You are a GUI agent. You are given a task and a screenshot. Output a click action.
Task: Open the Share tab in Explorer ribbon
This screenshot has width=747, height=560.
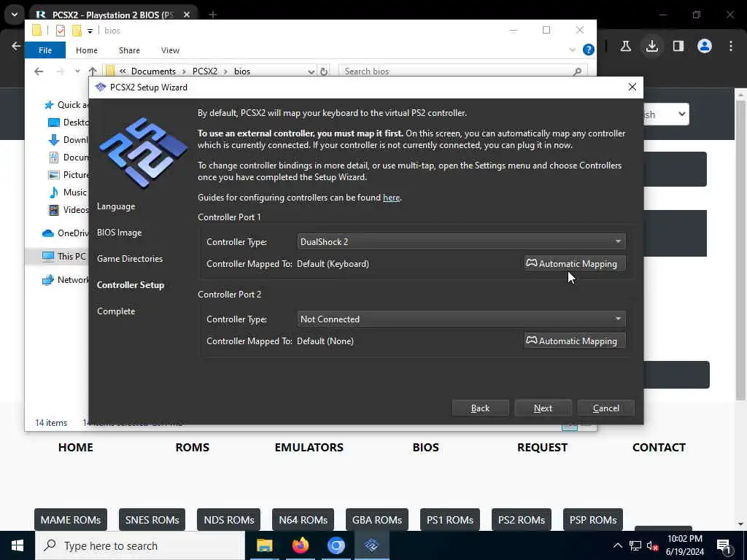[129, 50]
